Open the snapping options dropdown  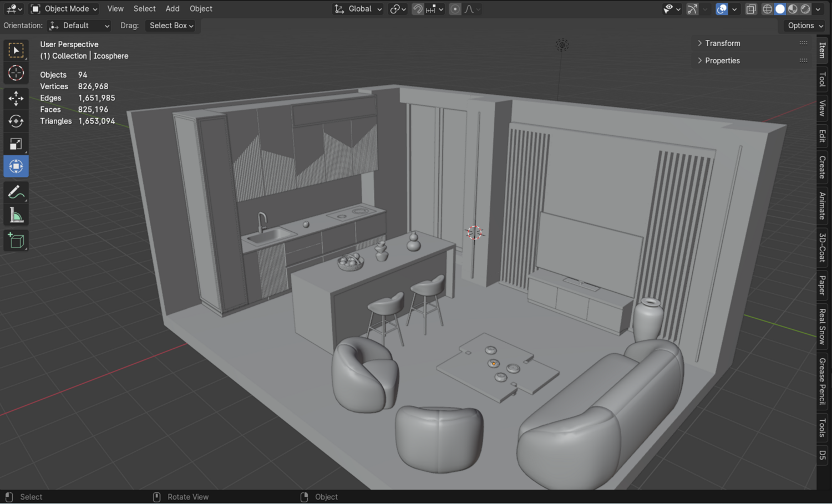click(434, 9)
